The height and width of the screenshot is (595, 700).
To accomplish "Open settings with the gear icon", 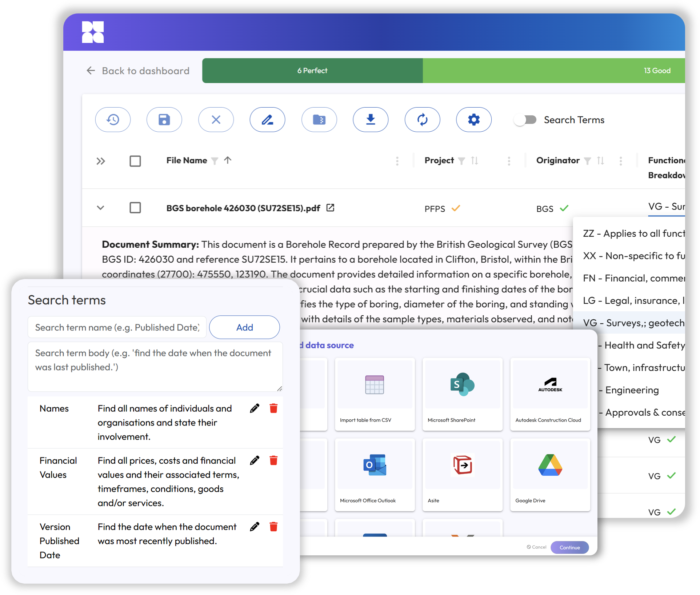I will tap(473, 120).
